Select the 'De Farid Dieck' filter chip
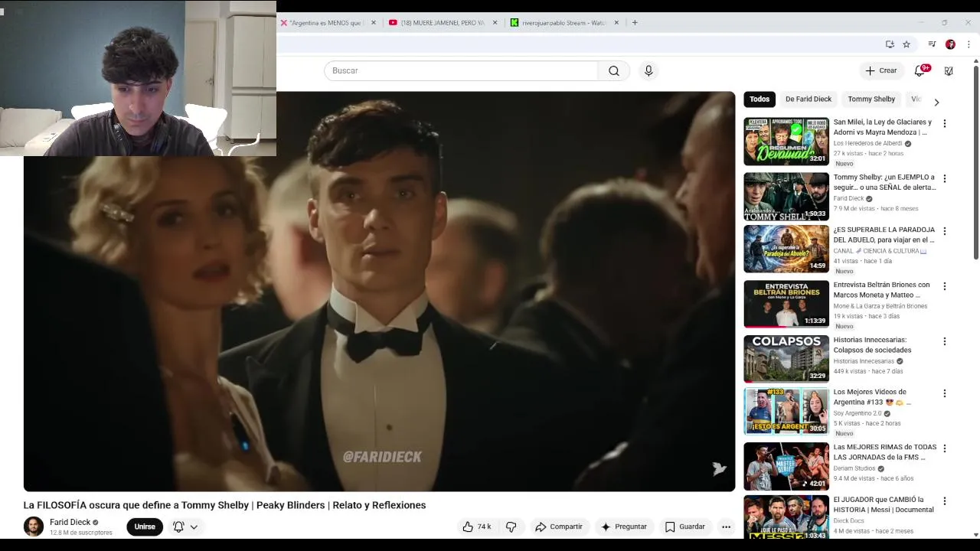Screen dimensions: 980x551 (x=808, y=99)
